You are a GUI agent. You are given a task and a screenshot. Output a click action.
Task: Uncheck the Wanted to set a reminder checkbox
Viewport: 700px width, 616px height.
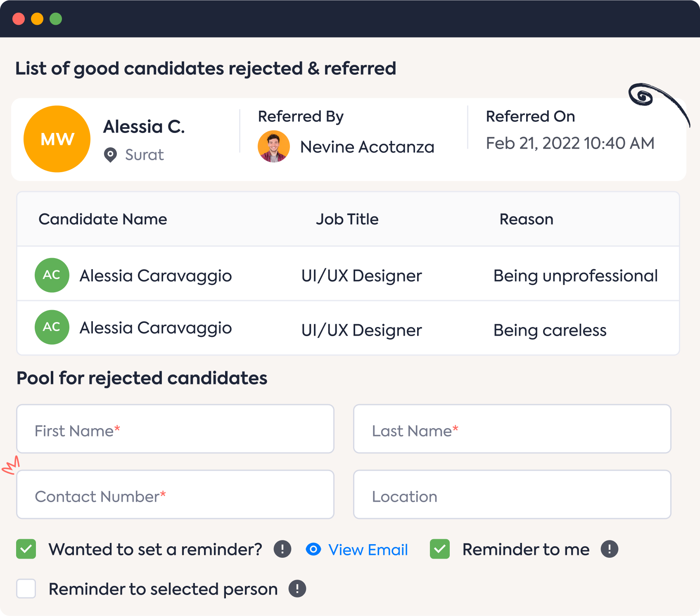click(26, 549)
